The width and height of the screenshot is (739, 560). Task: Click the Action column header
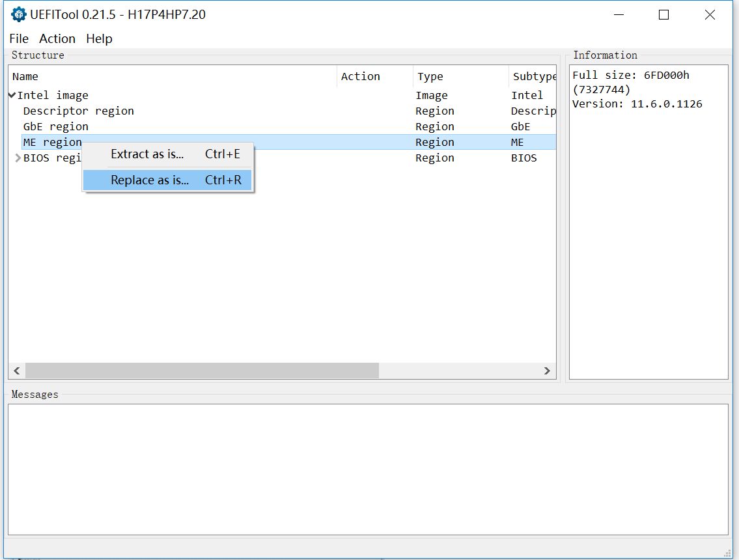[x=374, y=76]
